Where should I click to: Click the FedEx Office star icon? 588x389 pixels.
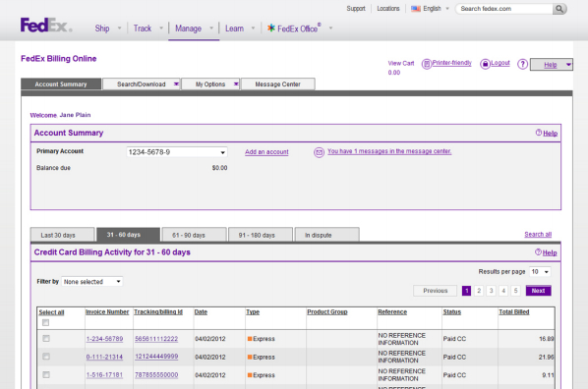coord(270,28)
